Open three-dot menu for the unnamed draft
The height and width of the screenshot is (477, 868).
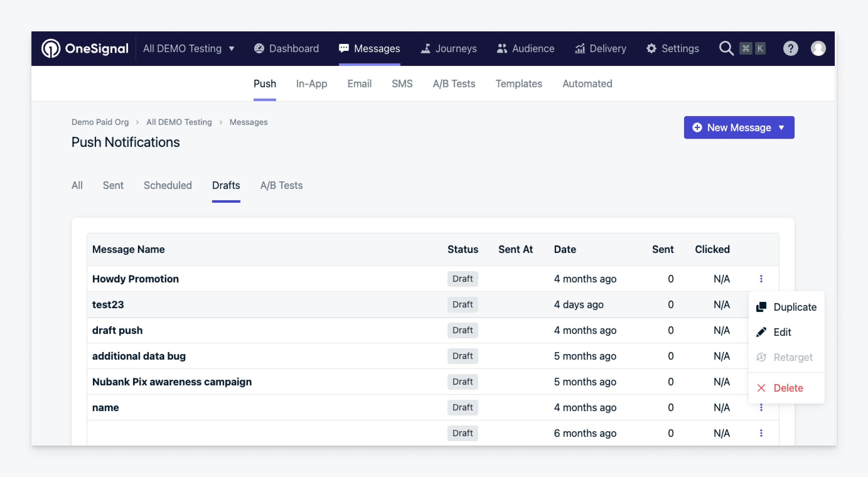pos(761,433)
